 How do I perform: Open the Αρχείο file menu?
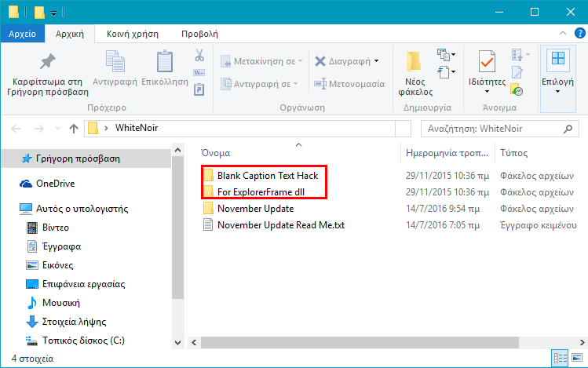(x=23, y=34)
